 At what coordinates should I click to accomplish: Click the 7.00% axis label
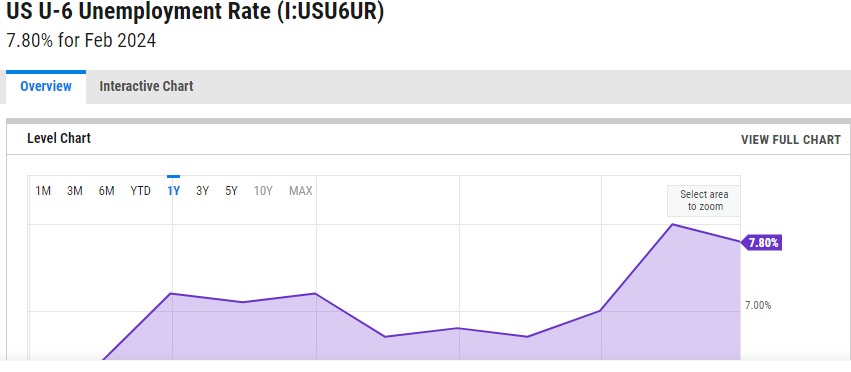[758, 305]
